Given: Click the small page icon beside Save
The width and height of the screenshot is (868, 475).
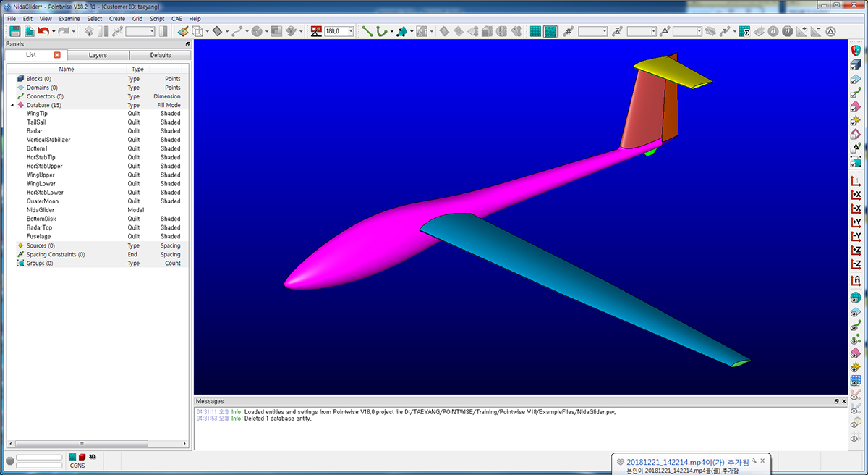Looking at the screenshot, I should [x=29, y=31].
